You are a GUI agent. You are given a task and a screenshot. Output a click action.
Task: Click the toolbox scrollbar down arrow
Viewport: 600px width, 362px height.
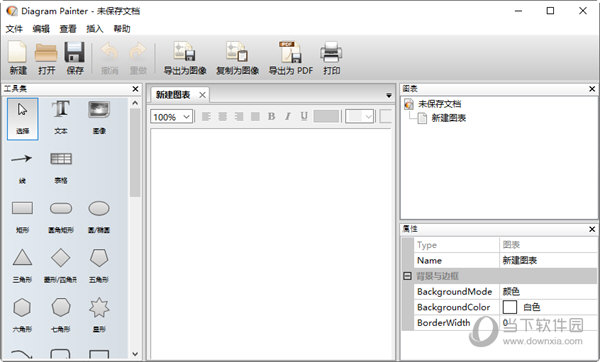coord(135,354)
